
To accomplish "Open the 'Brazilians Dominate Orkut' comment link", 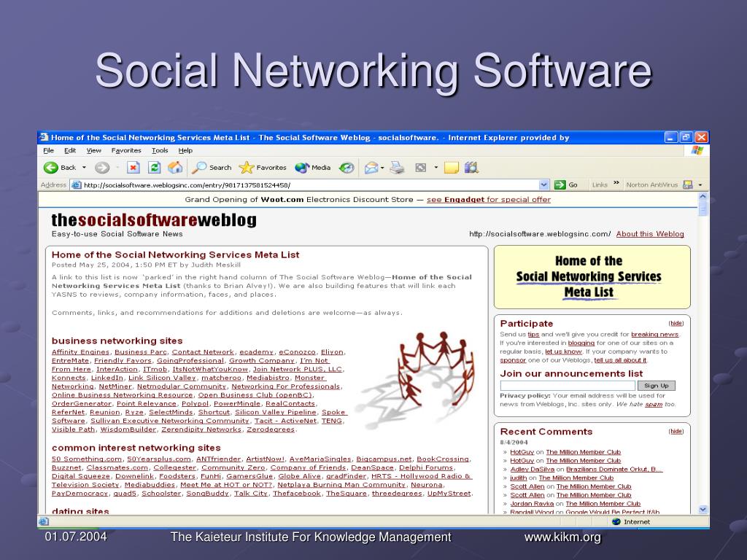I will 614,469.
